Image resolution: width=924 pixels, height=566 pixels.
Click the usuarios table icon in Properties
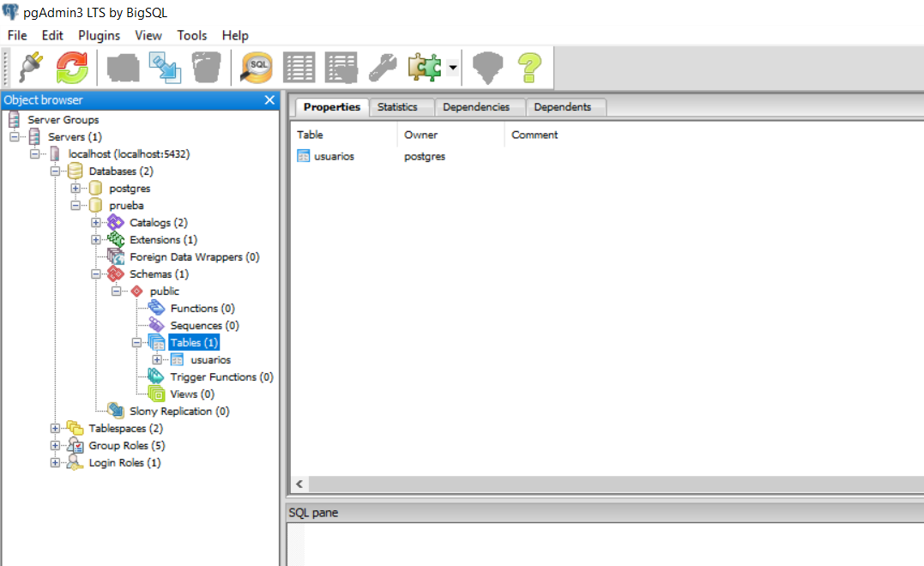click(305, 156)
